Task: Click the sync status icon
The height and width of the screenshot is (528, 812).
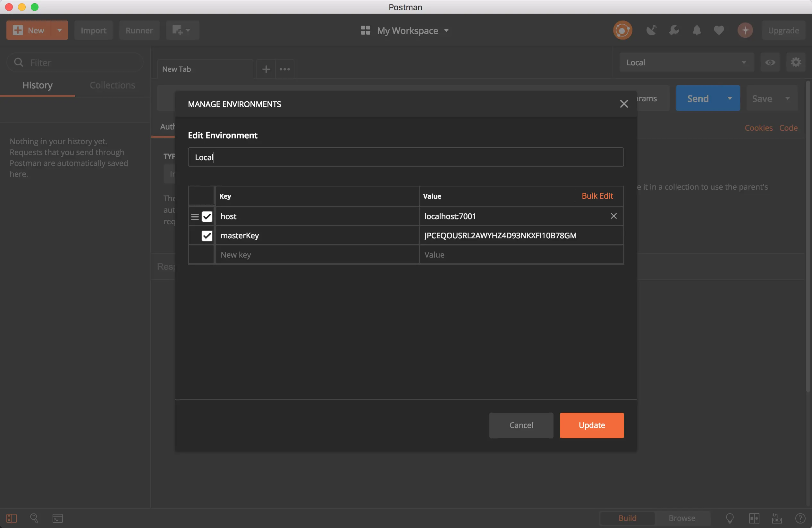Action: [622, 30]
